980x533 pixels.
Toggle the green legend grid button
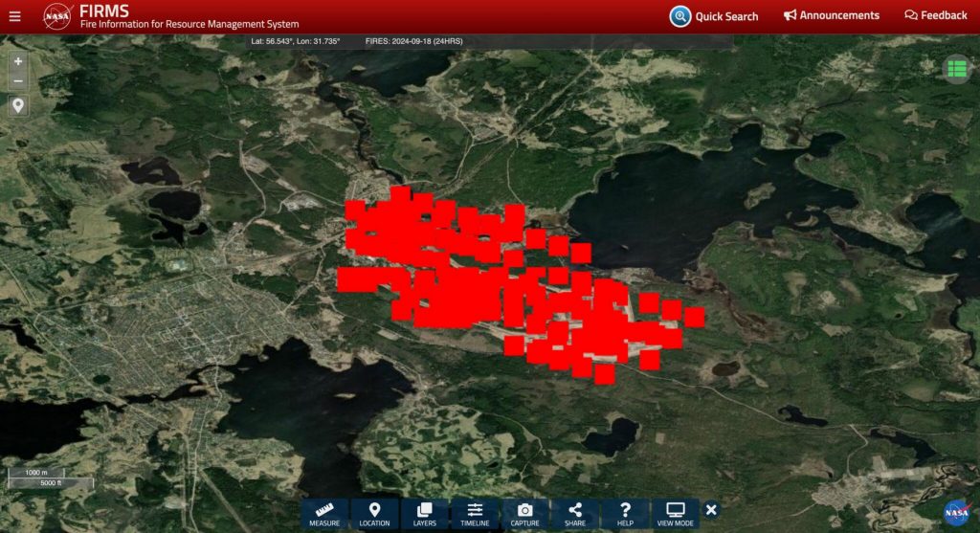coord(955,68)
